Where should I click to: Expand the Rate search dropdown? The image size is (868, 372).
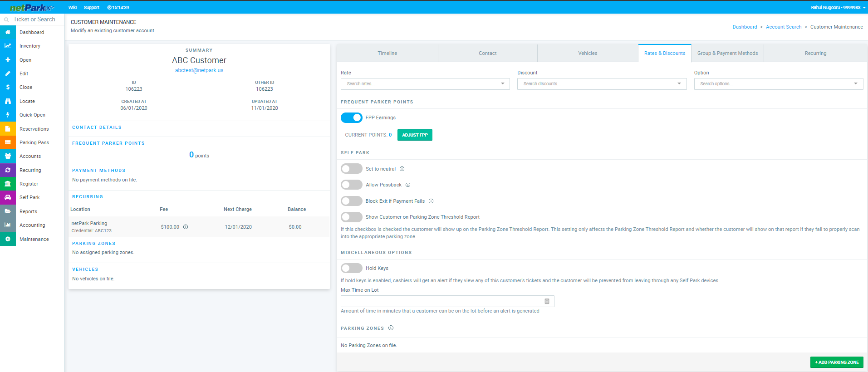coord(425,84)
